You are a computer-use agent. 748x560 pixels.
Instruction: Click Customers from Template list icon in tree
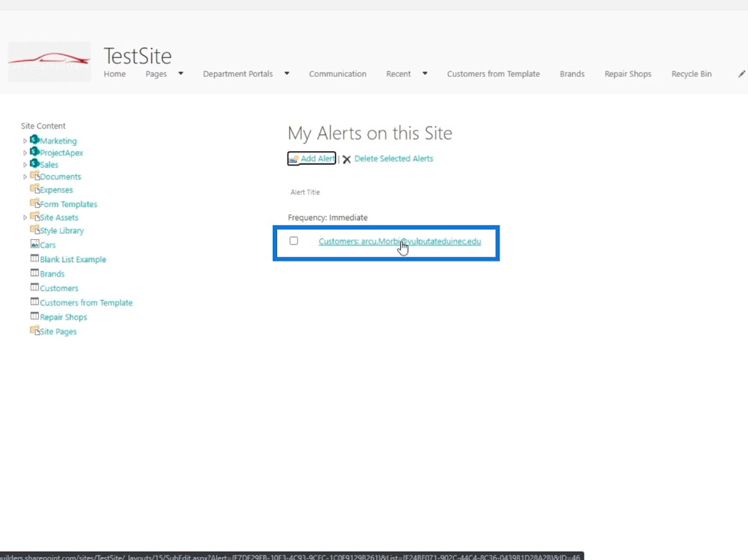tap(34, 302)
